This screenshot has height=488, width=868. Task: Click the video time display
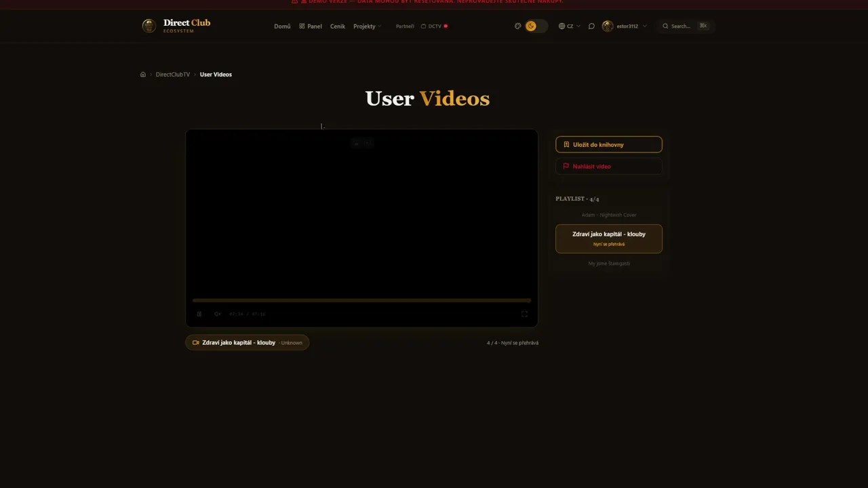pyautogui.click(x=247, y=314)
